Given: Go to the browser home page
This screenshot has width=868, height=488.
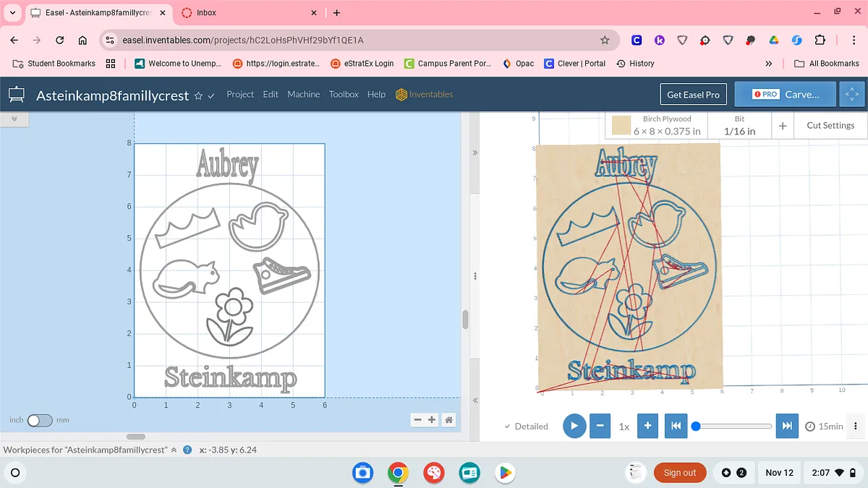Looking at the screenshot, I should tap(82, 40).
